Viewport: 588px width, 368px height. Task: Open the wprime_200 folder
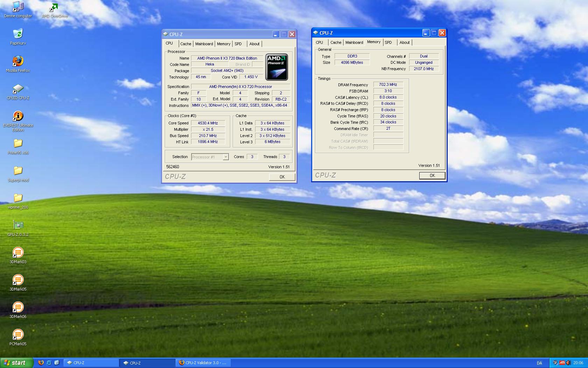pos(18,201)
